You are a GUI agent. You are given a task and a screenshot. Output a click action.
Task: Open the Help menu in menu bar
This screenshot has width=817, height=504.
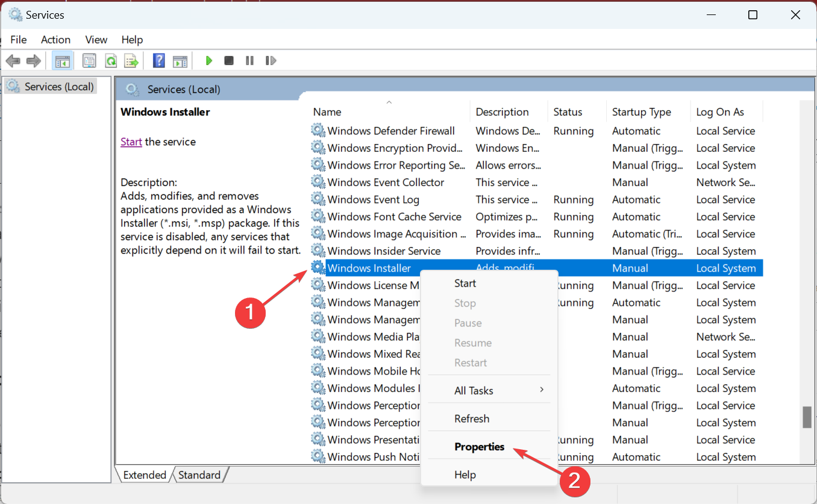(x=132, y=40)
